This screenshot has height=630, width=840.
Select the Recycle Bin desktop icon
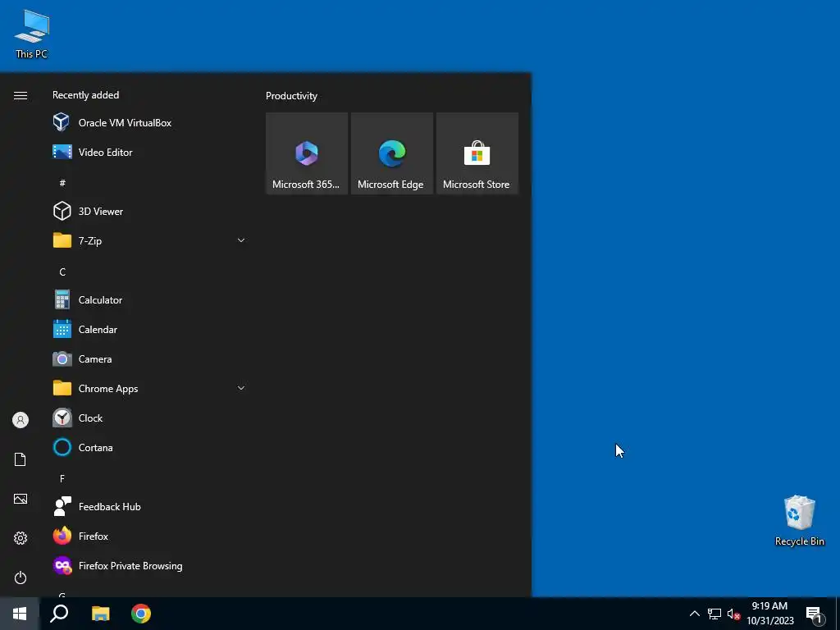799,521
